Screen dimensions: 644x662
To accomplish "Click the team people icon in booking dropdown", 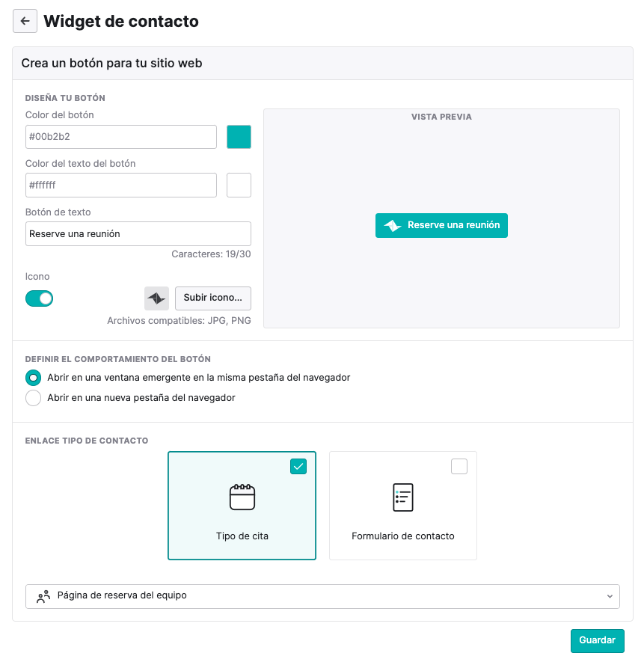I will pyautogui.click(x=43, y=596).
